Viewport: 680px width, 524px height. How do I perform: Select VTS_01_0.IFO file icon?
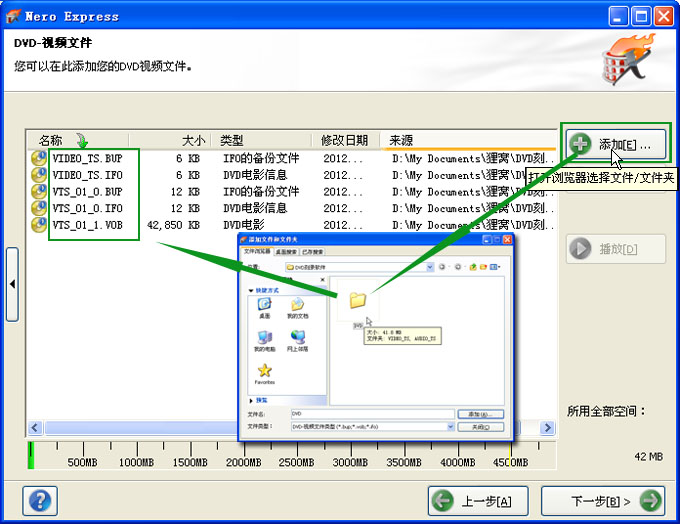(x=39, y=209)
